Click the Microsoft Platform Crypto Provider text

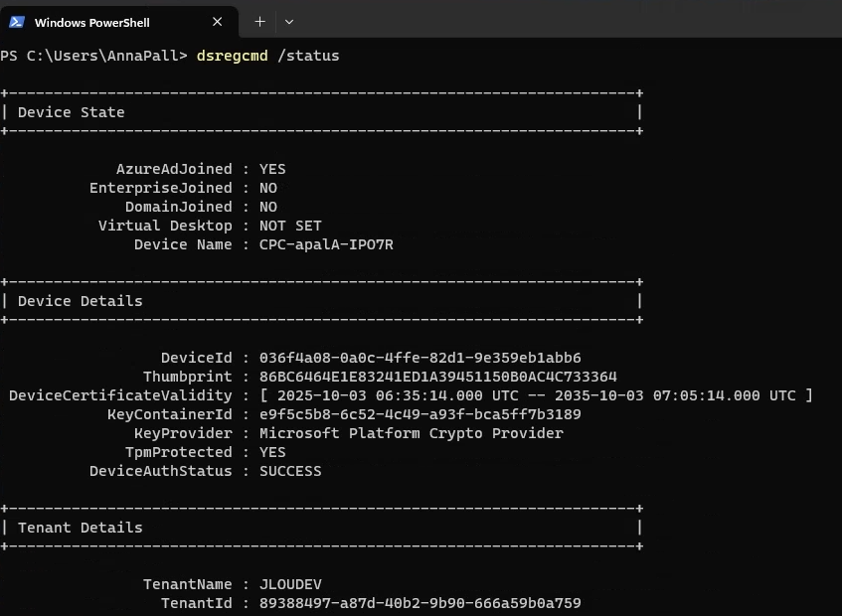[x=411, y=433]
